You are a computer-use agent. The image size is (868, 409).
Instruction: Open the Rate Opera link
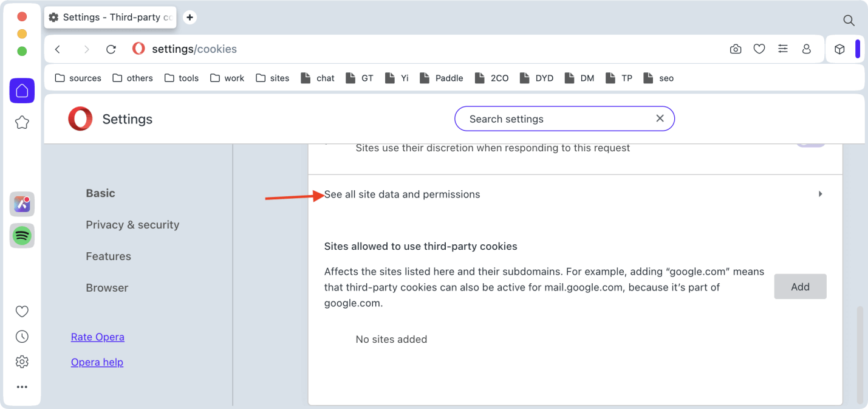click(98, 337)
